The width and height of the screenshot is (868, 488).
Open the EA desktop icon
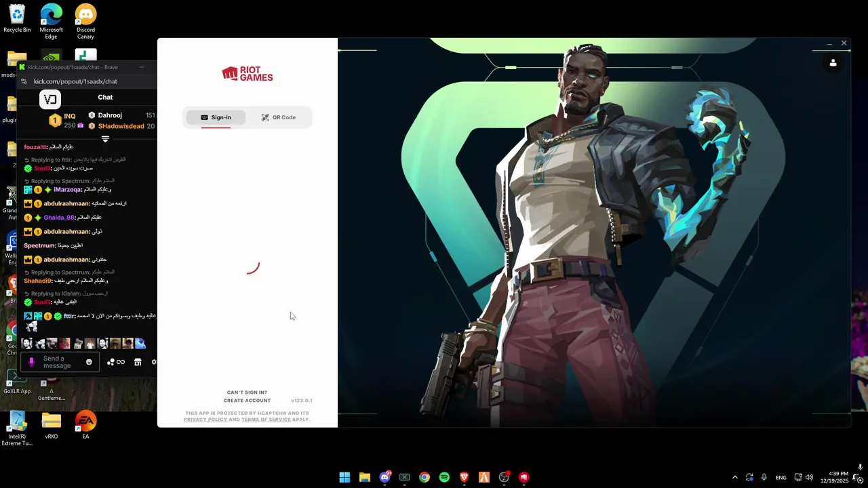pyautogui.click(x=85, y=425)
